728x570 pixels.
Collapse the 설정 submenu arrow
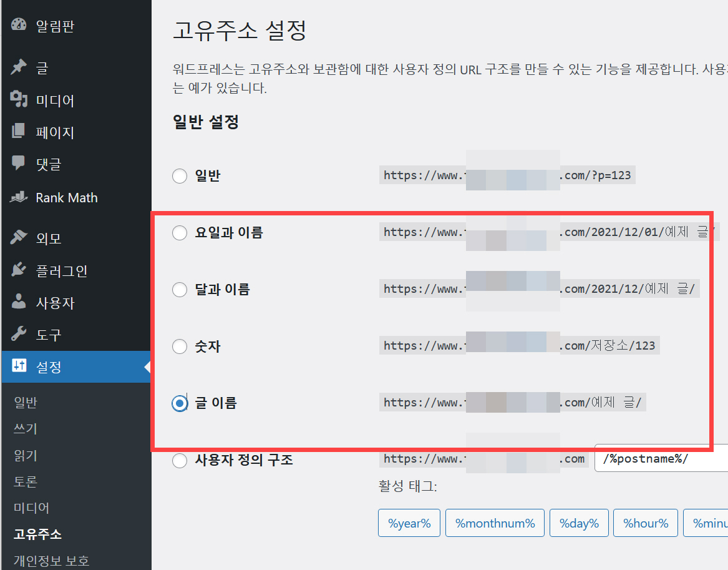tap(147, 367)
